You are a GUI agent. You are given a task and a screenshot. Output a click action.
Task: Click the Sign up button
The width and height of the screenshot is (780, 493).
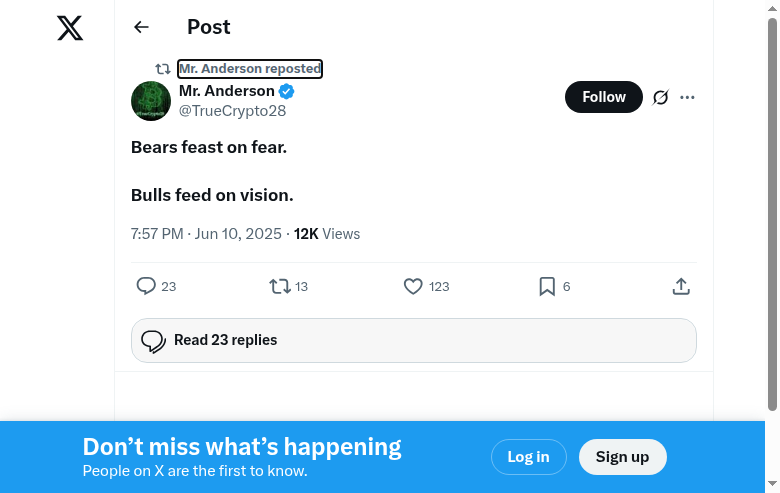[x=622, y=457]
